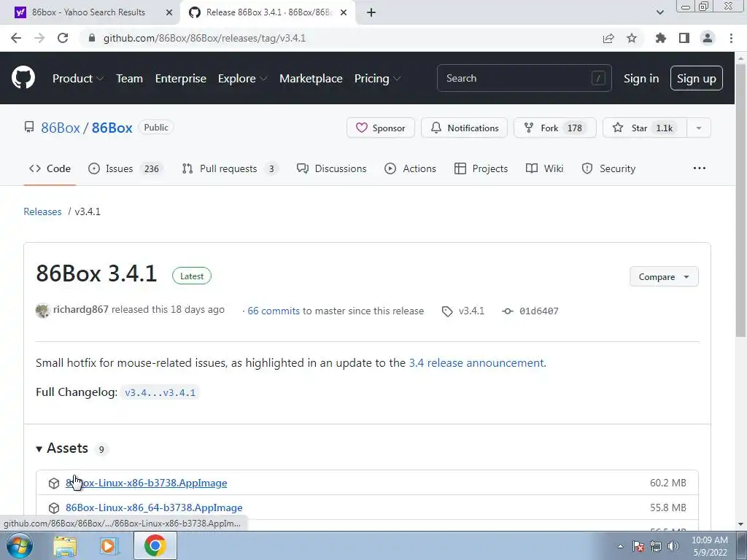The width and height of the screenshot is (747, 560).
Task: Open the Wiki tab
Action: 544,168
